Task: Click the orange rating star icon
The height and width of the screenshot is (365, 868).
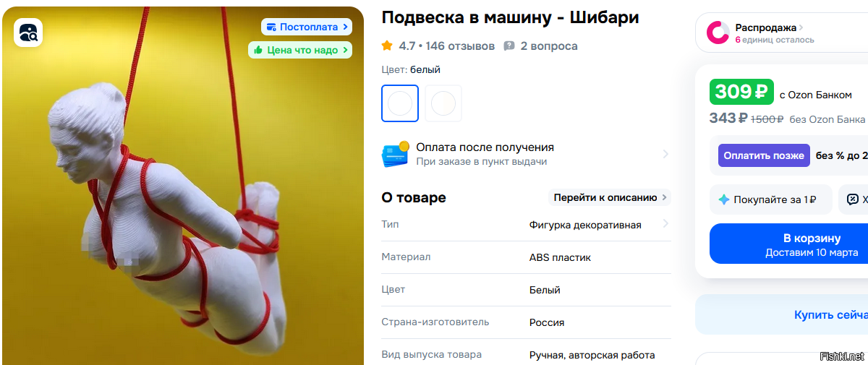Action: (x=387, y=46)
